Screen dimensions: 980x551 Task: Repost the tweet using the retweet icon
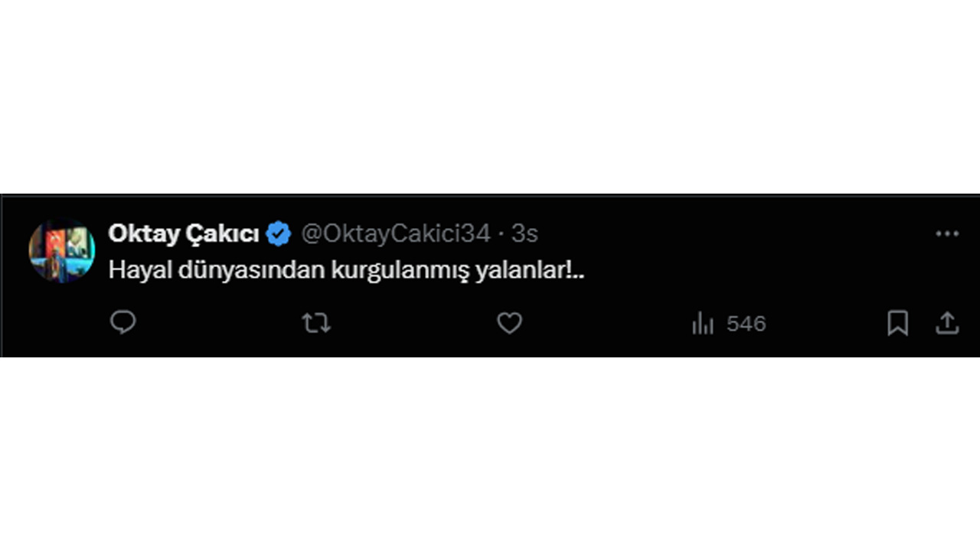(x=316, y=324)
